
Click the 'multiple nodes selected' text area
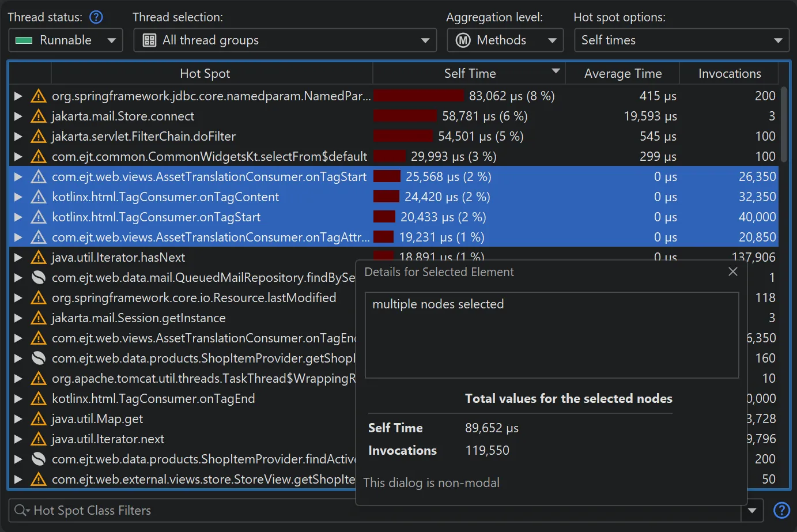point(552,335)
